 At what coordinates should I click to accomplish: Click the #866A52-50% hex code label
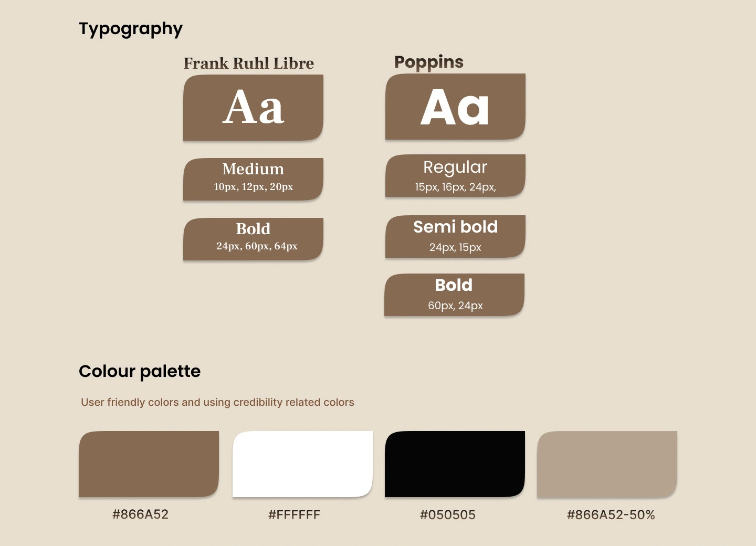pyautogui.click(x=611, y=515)
